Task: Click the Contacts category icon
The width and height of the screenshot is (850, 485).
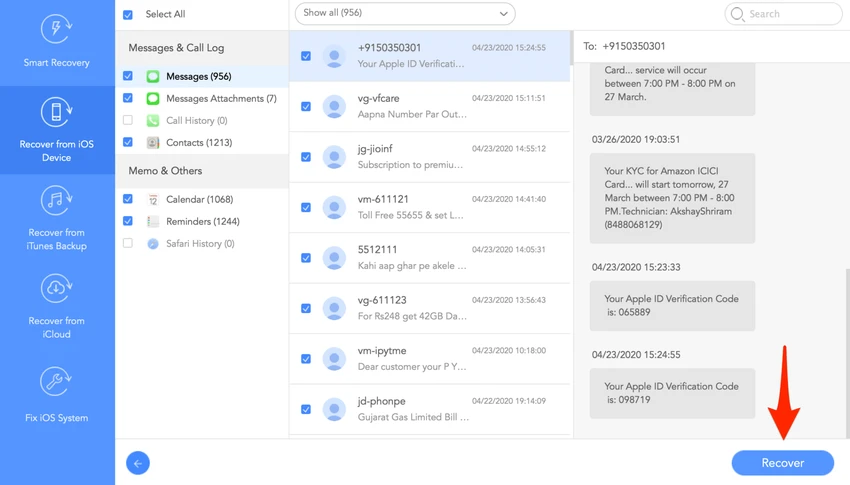Action: [153, 143]
